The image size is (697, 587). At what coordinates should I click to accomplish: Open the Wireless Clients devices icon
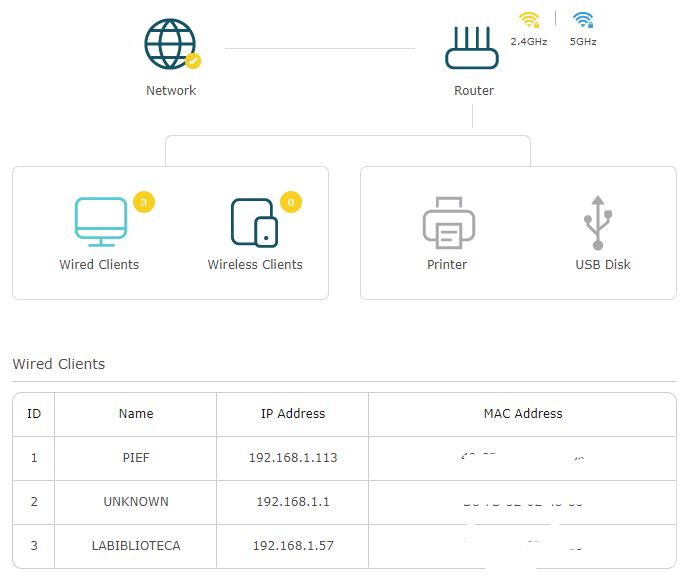[x=254, y=222]
